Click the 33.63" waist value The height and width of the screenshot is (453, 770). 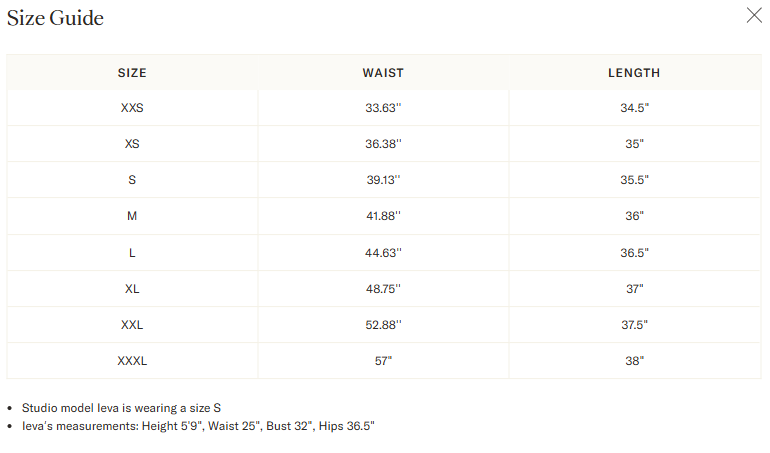pyautogui.click(x=383, y=108)
